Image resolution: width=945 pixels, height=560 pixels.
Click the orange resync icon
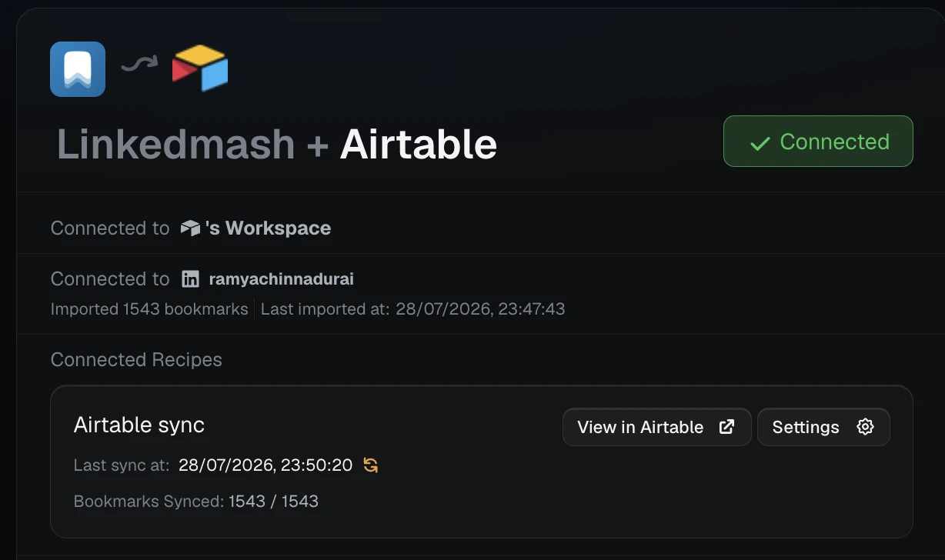[x=371, y=465]
